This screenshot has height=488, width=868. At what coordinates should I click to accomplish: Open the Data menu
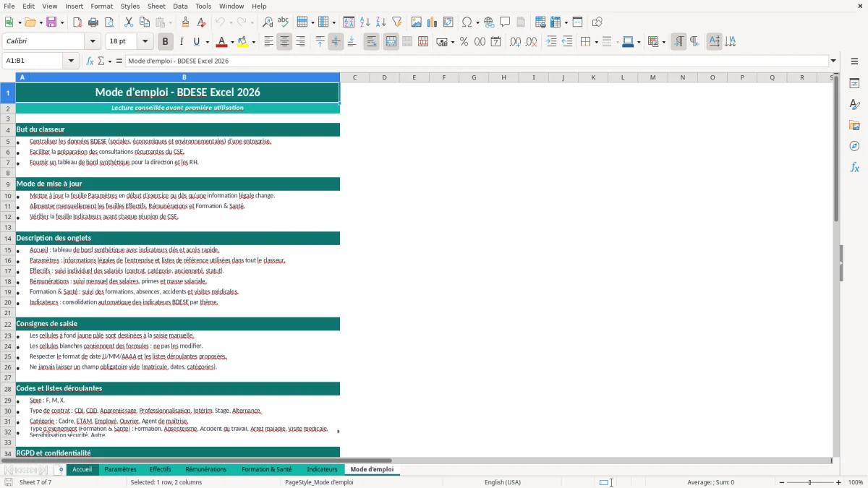tap(180, 6)
